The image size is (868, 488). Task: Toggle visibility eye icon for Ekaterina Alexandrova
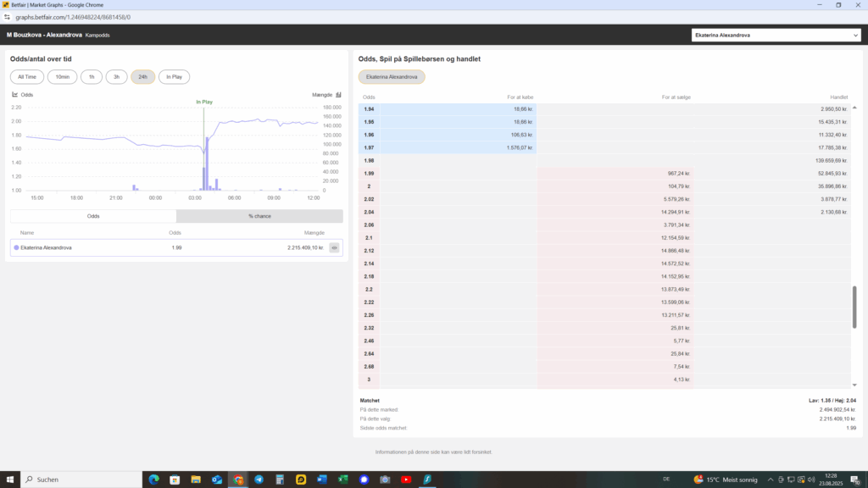click(334, 247)
